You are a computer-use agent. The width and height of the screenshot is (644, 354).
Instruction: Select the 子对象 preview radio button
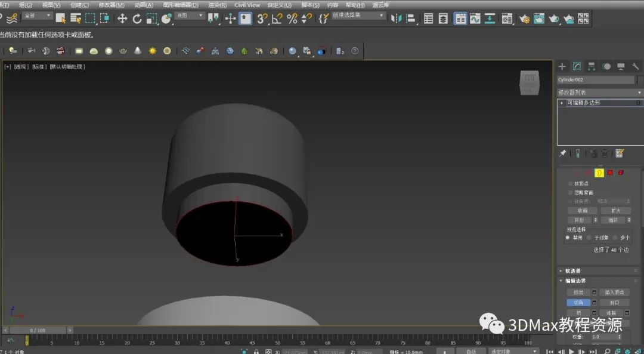click(x=589, y=238)
